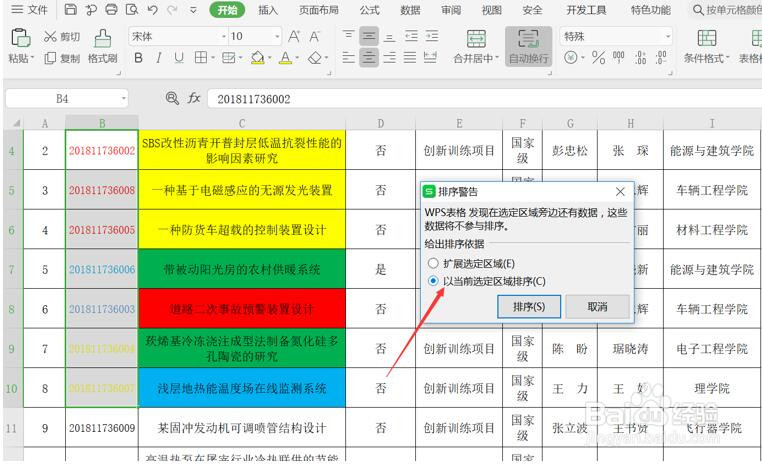Switch to the 审阅 ribbon tab
This screenshot has height=464, width=762.
point(451,10)
